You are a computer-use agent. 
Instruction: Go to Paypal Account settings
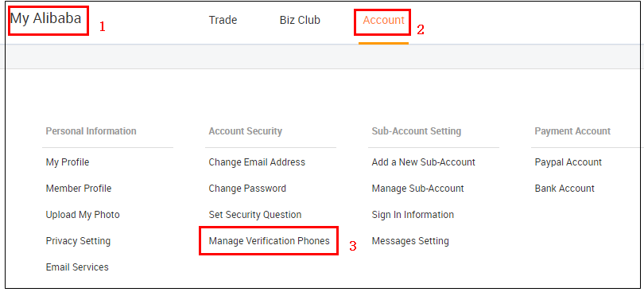tap(568, 162)
